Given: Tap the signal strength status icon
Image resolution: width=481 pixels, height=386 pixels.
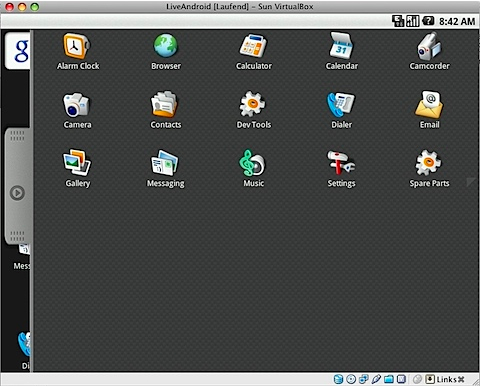Looking at the screenshot, I should 413,21.
